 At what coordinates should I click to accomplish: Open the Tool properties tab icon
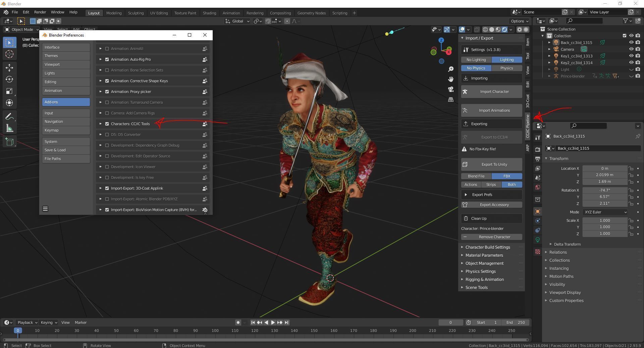tap(538, 137)
